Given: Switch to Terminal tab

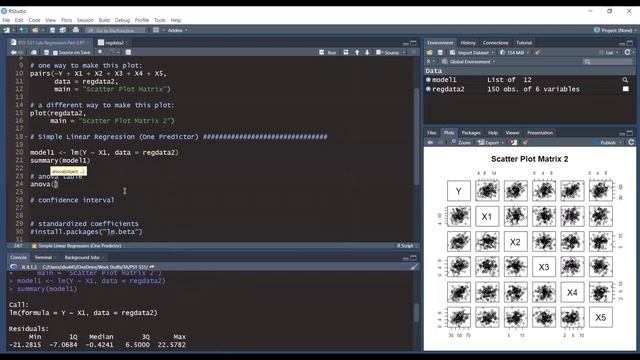Looking at the screenshot, I should pyautogui.click(x=43, y=258).
